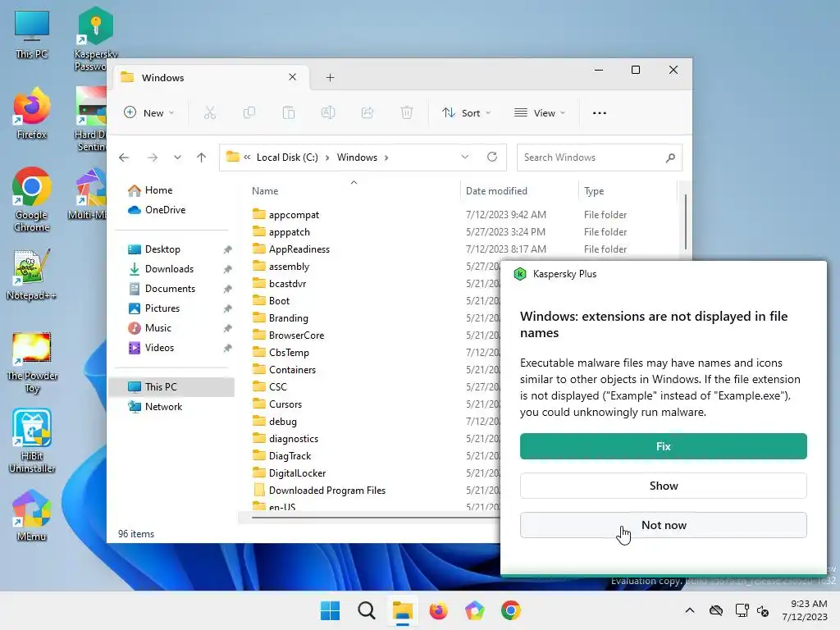Open Documents in navigation pane

click(x=171, y=289)
